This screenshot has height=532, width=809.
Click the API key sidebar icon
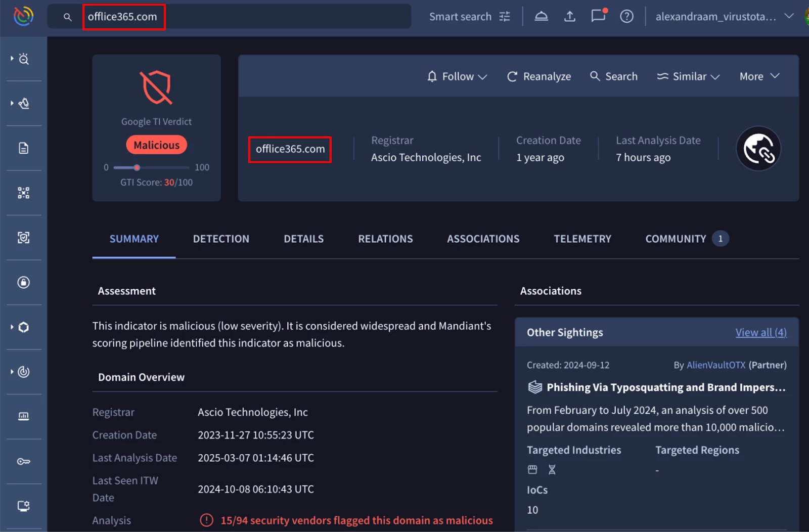point(24,461)
